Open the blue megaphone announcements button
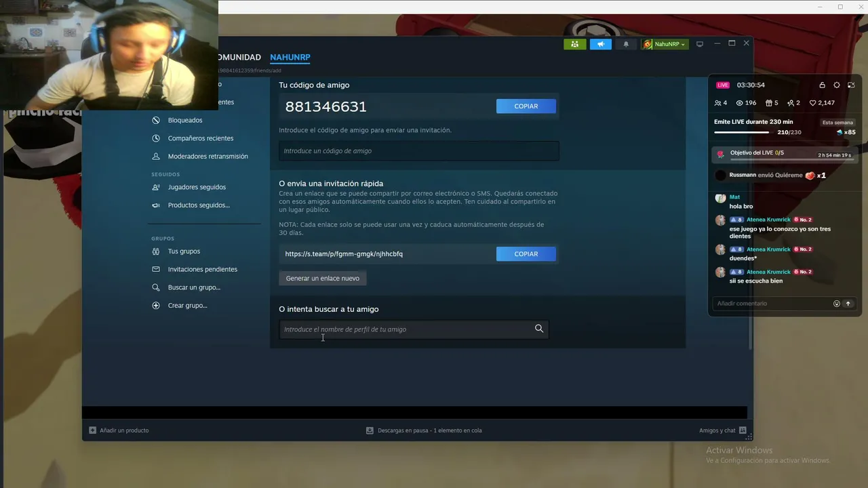The image size is (868, 488). pyautogui.click(x=600, y=44)
